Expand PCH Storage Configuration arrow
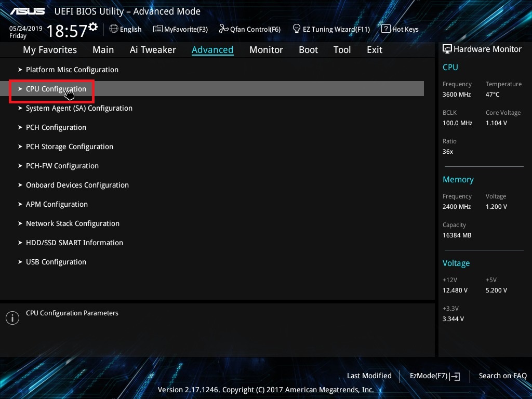The width and height of the screenshot is (532, 399). (20, 147)
